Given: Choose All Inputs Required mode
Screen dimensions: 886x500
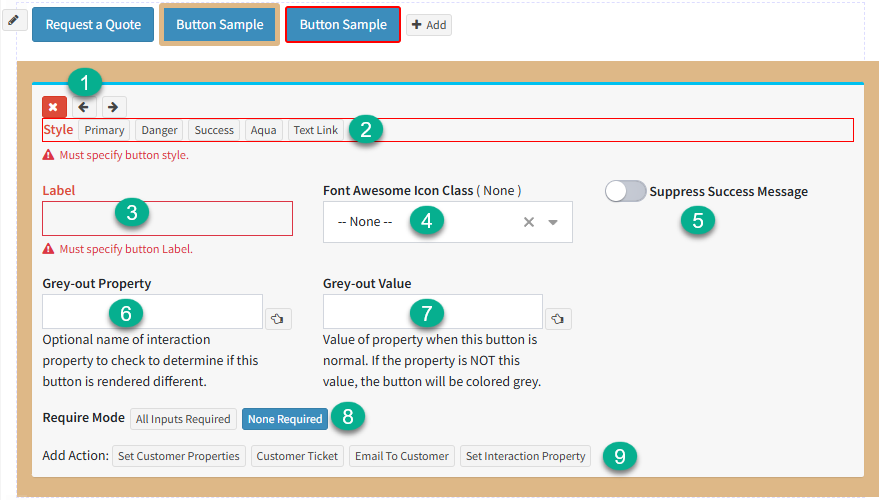Looking at the screenshot, I should (183, 419).
